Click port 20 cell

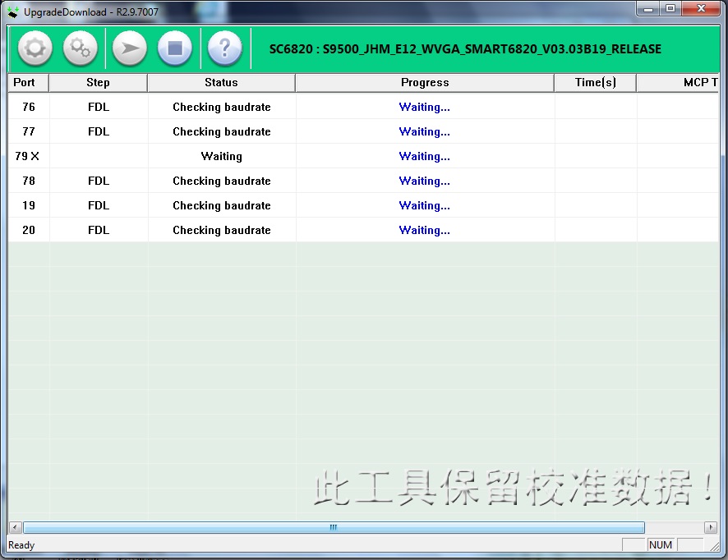tap(29, 230)
